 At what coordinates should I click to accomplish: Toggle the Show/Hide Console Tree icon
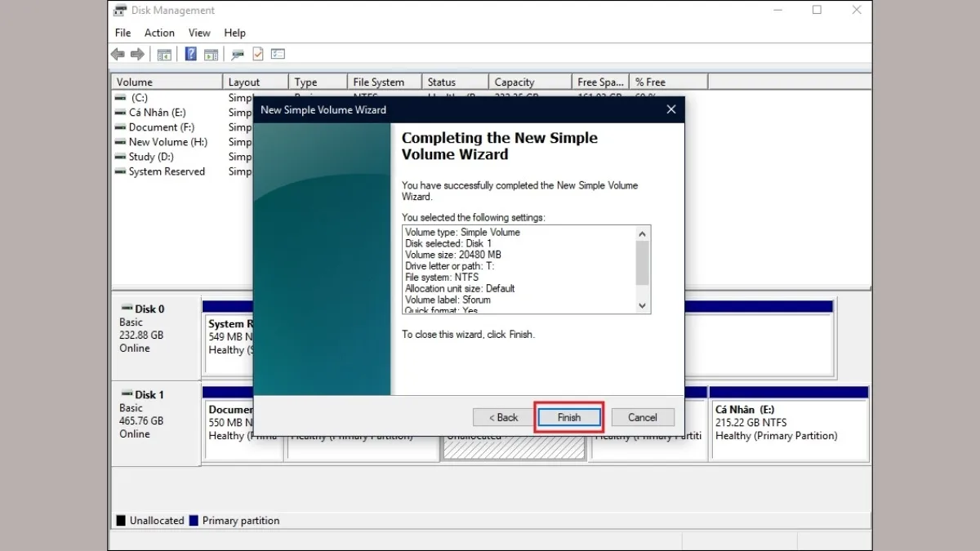164,54
